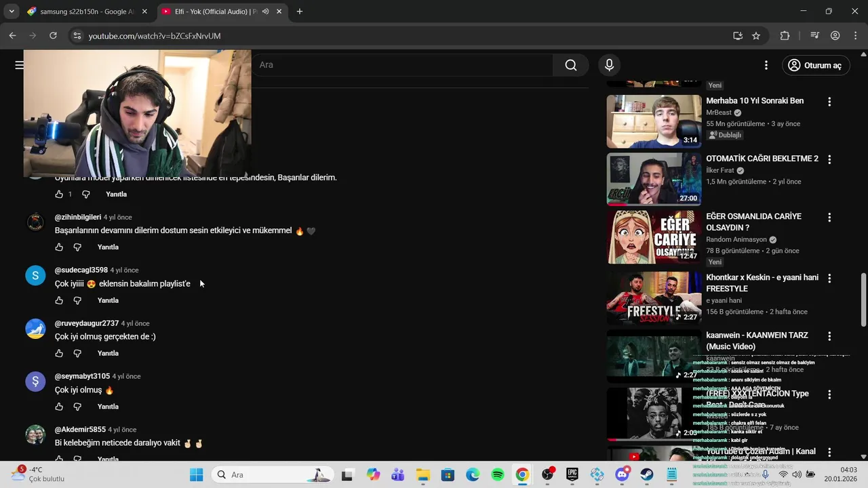Like the comment by @seymabyt3105
The width and height of the screenshot is (868, 488).
coord(59,407)
